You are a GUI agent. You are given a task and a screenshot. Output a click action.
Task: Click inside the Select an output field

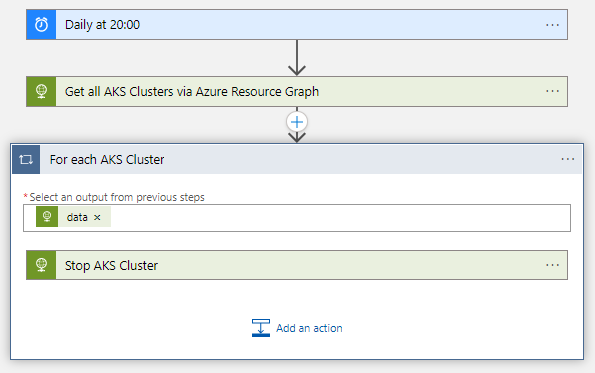pyautogui.click(x=340, y=218)
